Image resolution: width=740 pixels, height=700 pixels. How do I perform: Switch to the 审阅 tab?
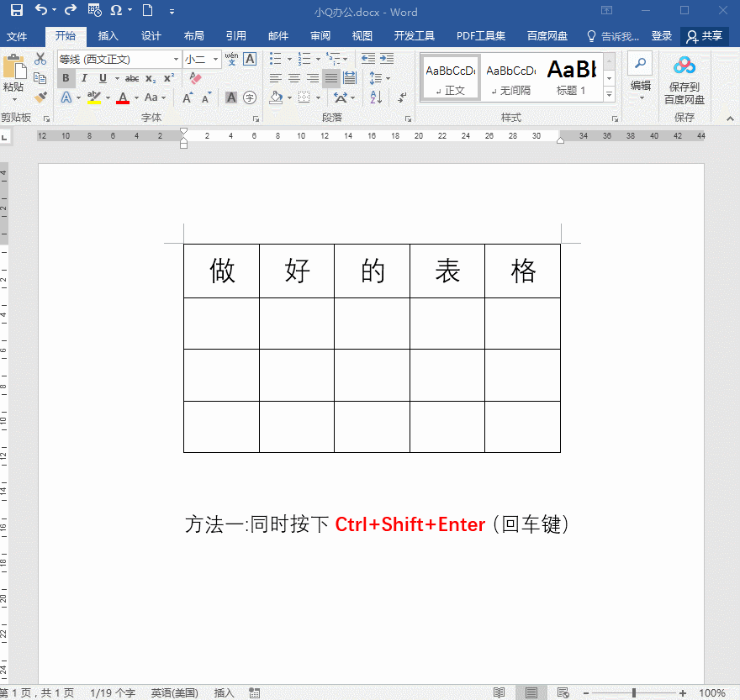320,36
